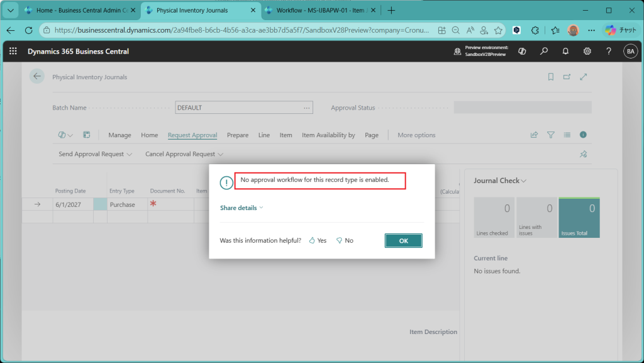
Task: Expand the Journal Check factbox header
Action: [500, 181]
